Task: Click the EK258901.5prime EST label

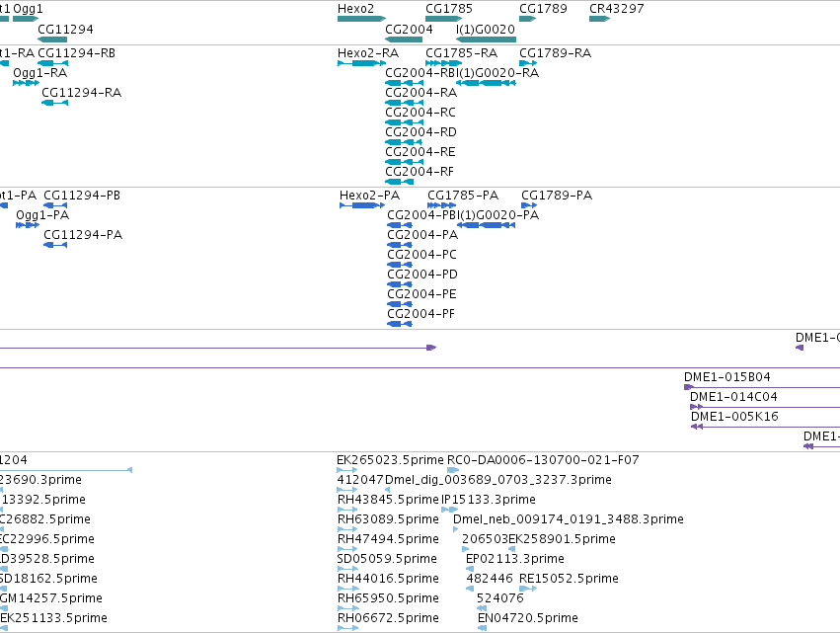Action: (x=562, y=539)
